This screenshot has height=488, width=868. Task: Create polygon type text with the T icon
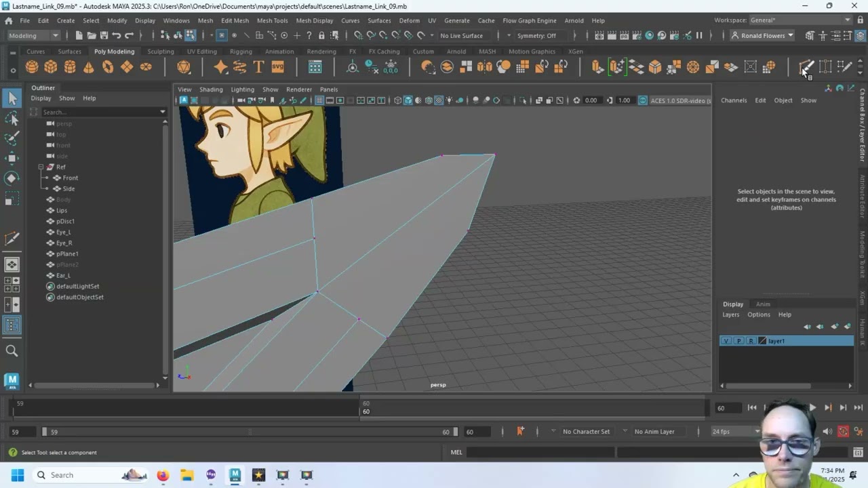coord(258,66)
